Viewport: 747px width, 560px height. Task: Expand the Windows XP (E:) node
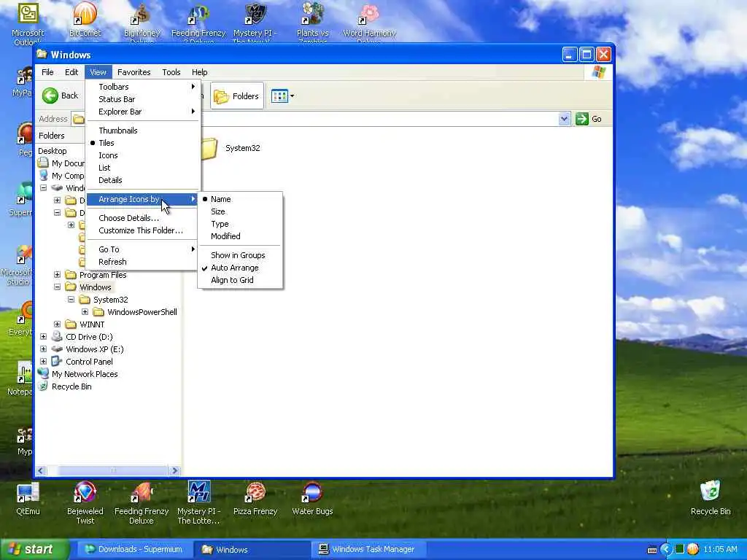point(43,349)
